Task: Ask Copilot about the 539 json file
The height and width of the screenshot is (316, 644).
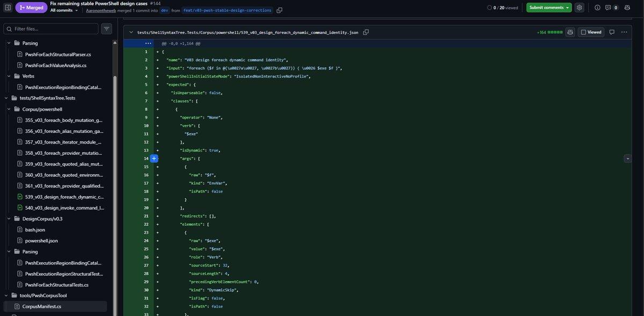Action: 570,32
